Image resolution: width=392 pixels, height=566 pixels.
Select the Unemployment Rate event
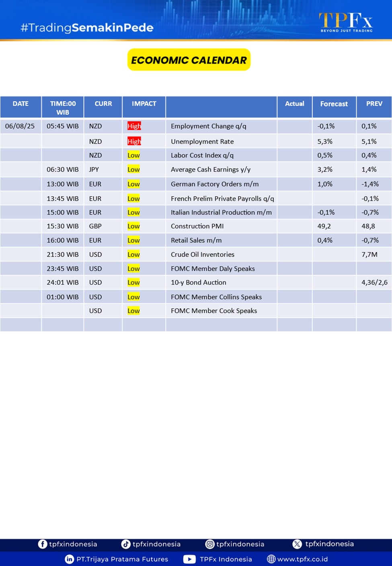tap(202, 141)
